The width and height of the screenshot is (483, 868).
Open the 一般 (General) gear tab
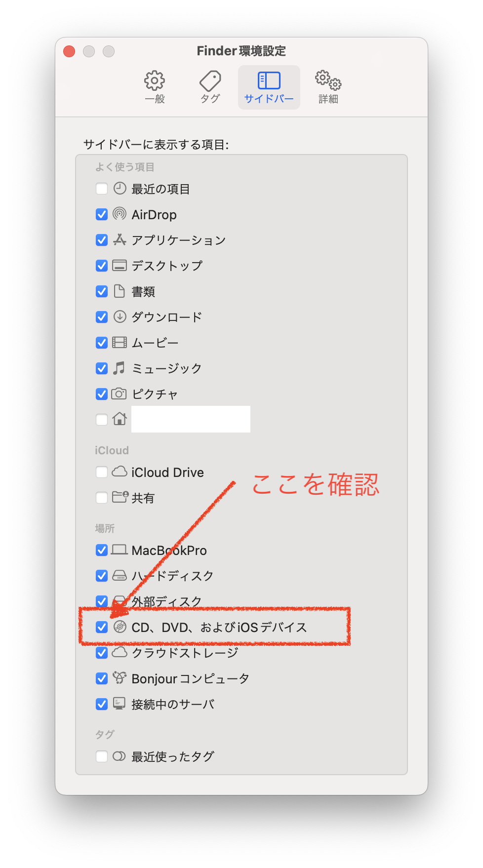155,87
